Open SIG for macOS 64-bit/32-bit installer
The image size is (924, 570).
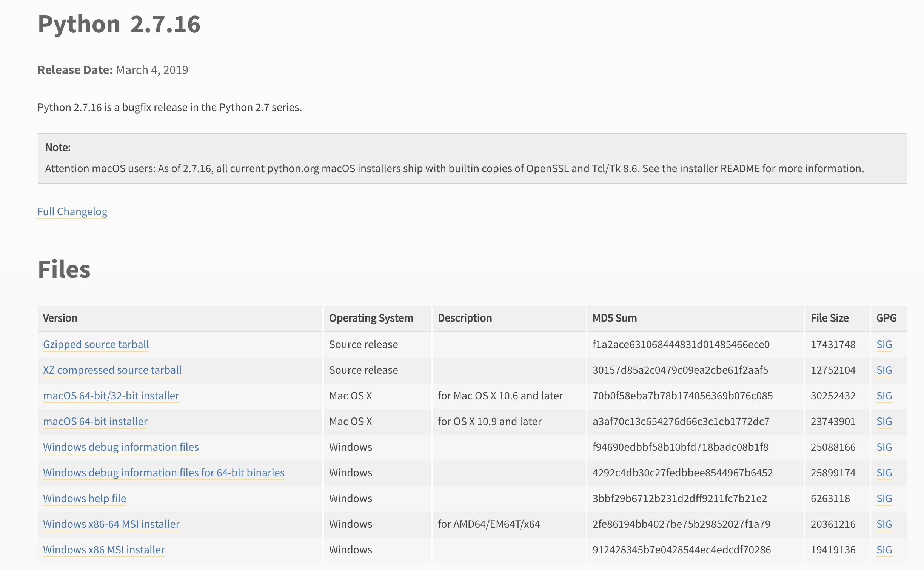[884, 396]
